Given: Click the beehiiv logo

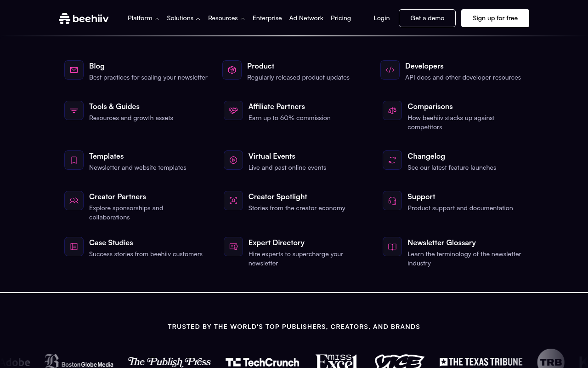Looking at the screenshot, I should click(x=84, y=18).
